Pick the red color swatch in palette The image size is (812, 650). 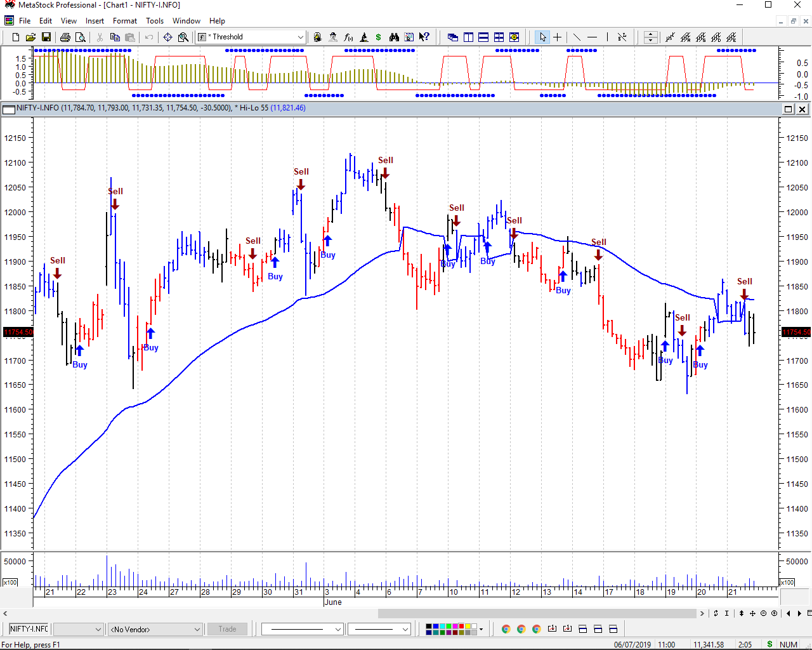462,627
